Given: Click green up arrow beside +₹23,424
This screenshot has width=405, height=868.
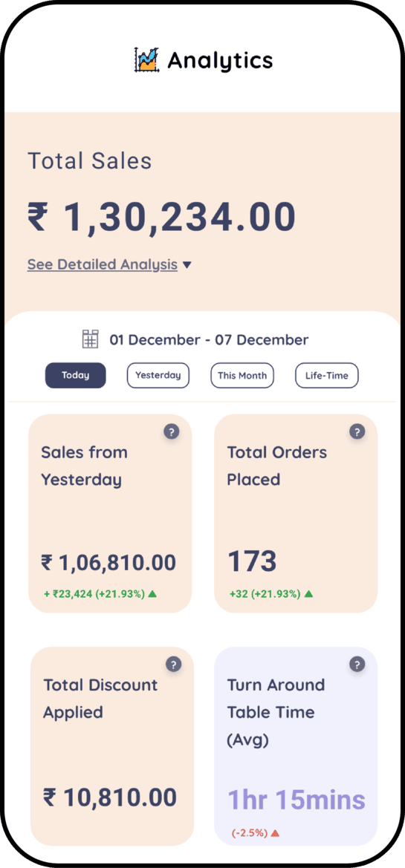Looking at the screenshot, I should coord(153,594).
